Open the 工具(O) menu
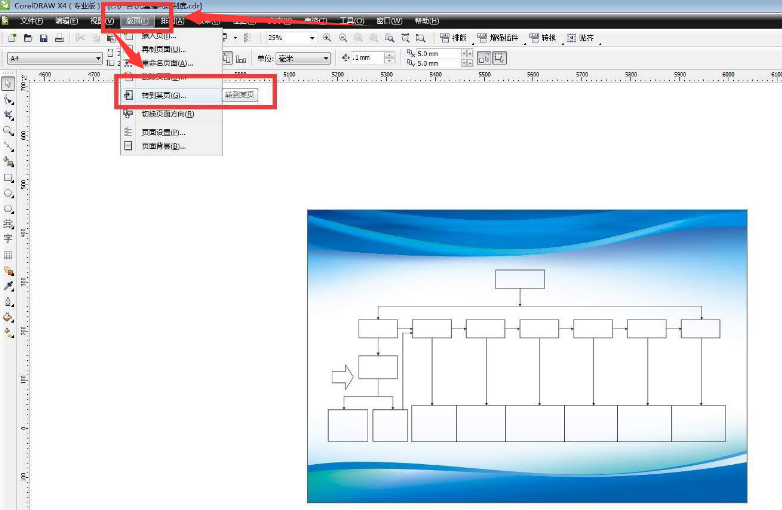782x510 pixels. click(352, 21)
